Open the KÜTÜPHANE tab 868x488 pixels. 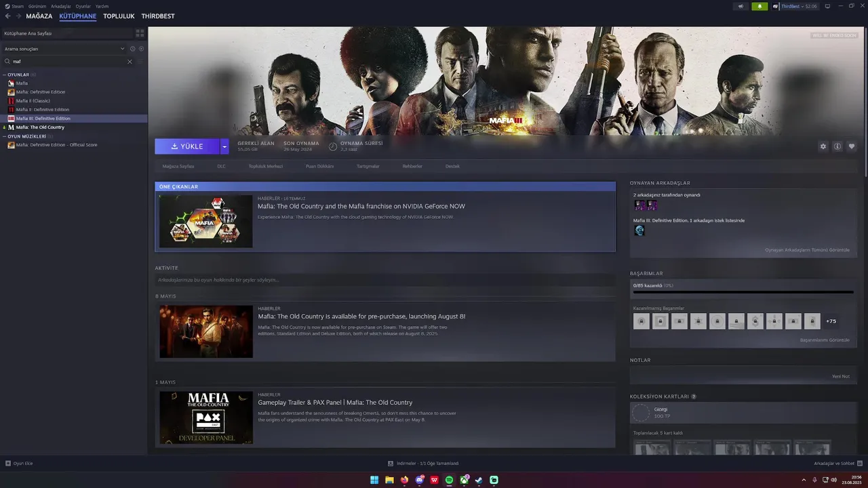tap(78, 16)
